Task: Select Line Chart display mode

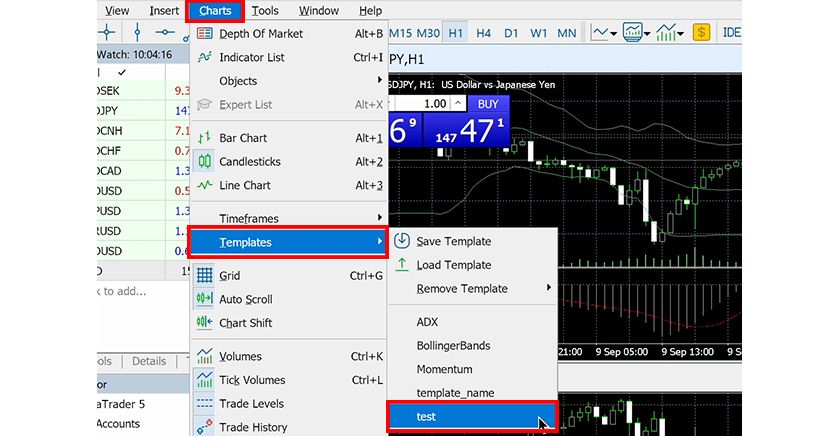Action: [244, 185]
